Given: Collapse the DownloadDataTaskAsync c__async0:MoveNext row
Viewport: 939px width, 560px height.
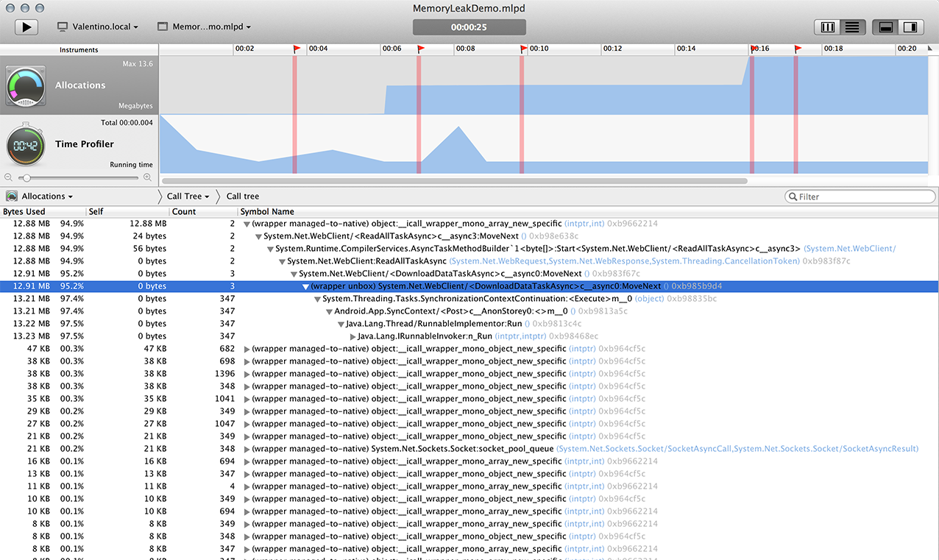Looking at the screenshot, I should [x=294, y=274].
